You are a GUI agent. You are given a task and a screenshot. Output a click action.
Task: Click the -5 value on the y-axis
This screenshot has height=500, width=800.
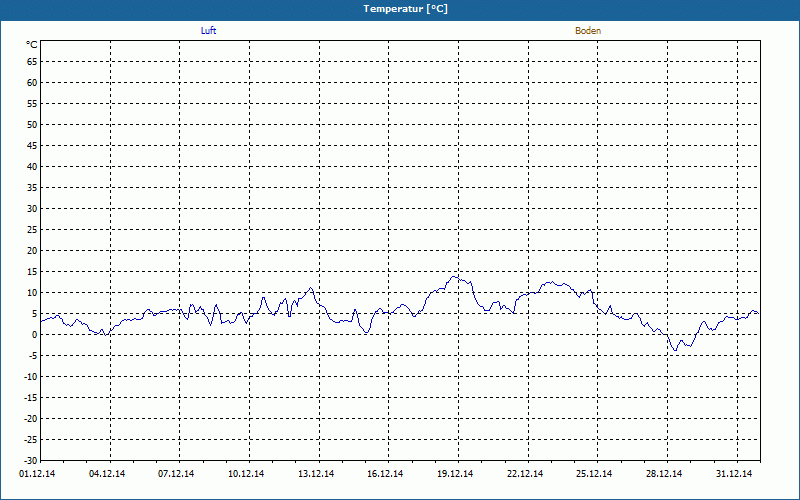click(32, 356)
